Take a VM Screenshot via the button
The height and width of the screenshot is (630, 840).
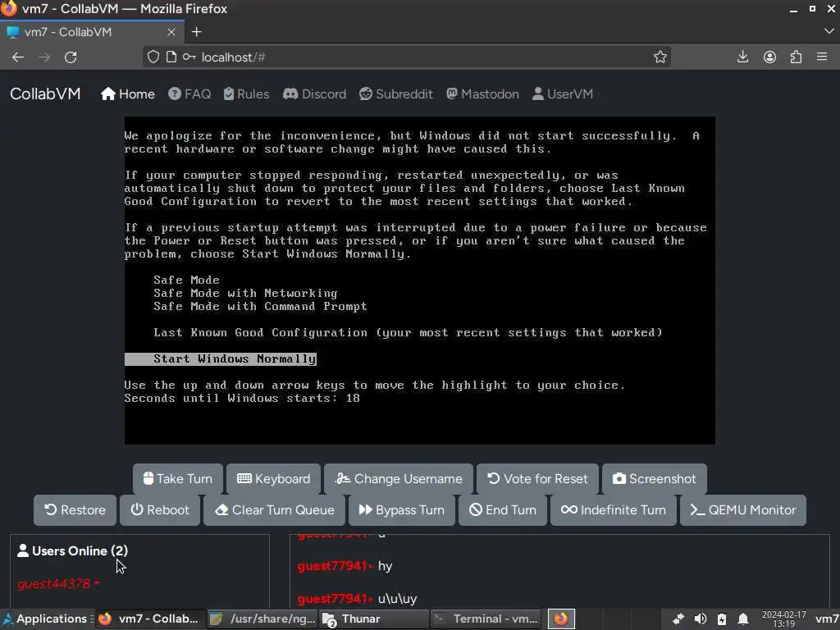tap(654, 479)
